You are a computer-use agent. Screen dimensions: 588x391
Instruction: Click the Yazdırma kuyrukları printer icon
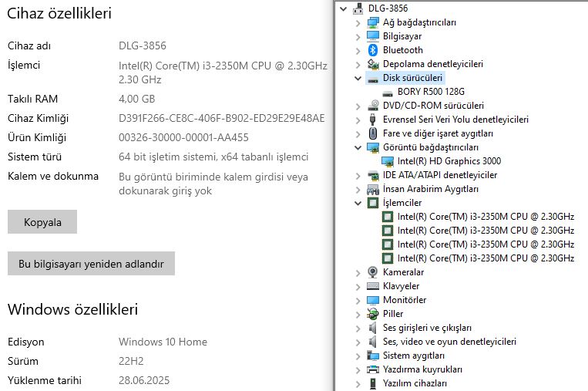[373, 369]
